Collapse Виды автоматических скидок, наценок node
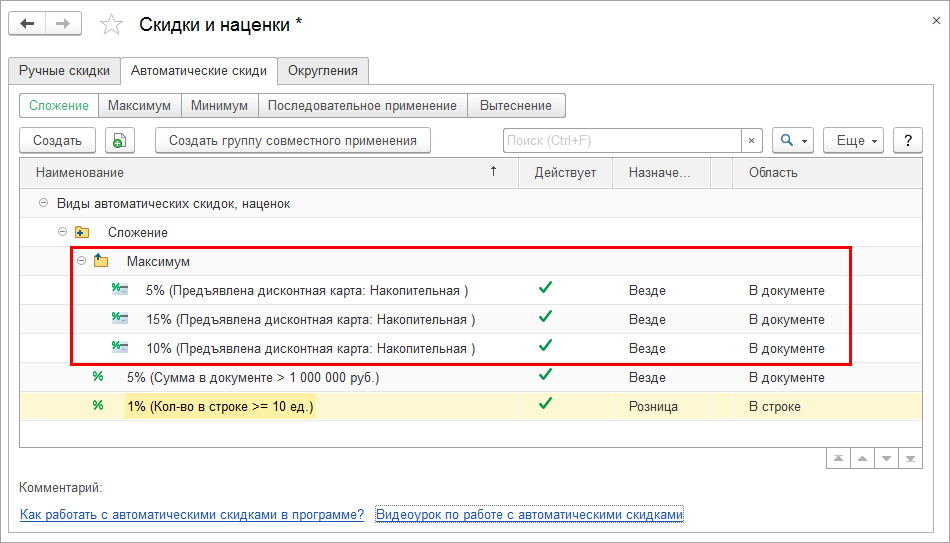 point(43,203)
